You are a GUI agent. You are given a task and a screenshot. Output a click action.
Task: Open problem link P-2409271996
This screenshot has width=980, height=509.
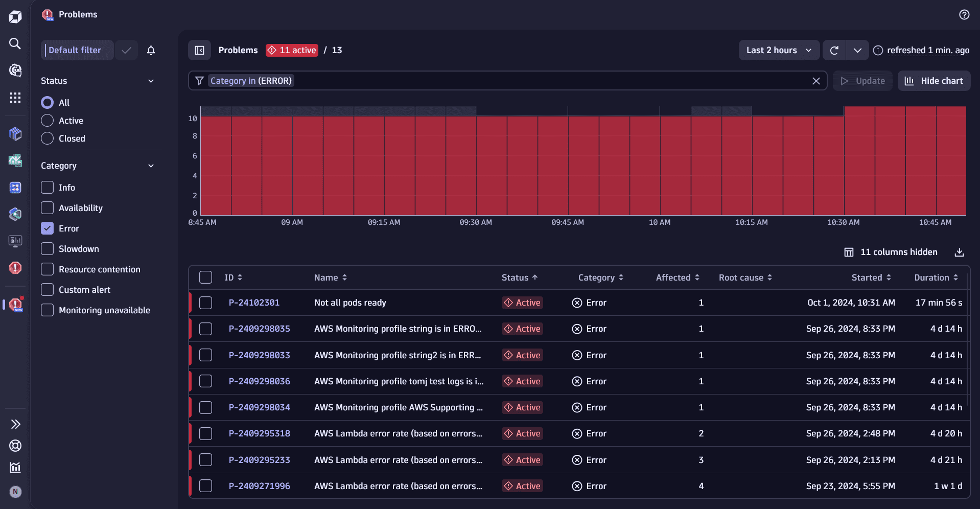(x=259, y=486)
